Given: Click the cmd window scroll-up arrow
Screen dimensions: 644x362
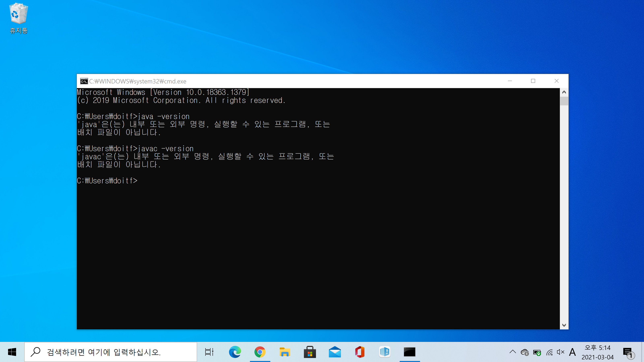Looking at the screenshot, I should (564, 92).
